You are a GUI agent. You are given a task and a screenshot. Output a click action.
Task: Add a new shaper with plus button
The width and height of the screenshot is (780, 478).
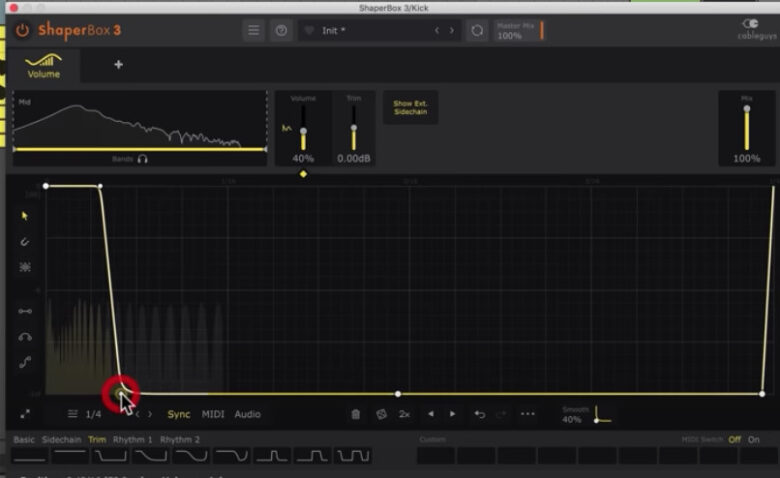click(118, 65)
